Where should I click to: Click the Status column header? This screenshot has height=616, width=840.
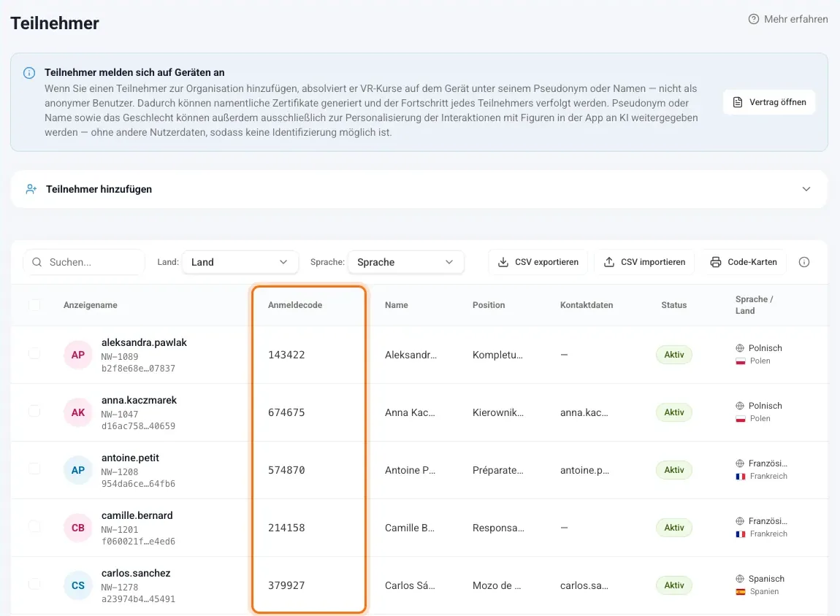[x=674, y=305]
